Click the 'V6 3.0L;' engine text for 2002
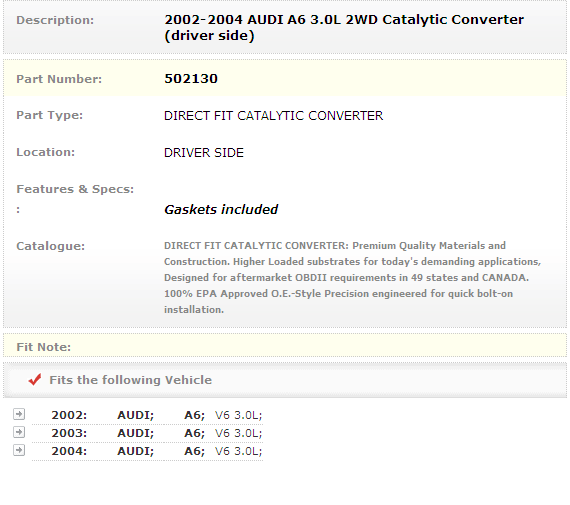The width and height of the screenshot is (570, 505). coord(238,415)
